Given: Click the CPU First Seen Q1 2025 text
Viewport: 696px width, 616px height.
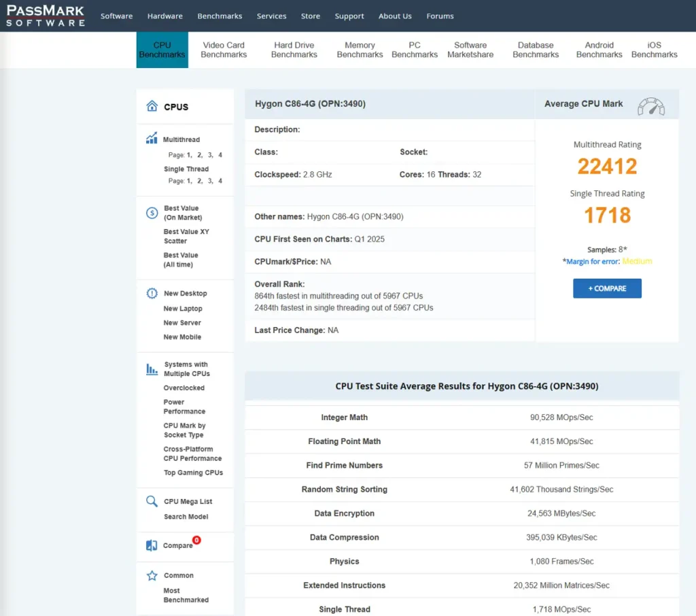Looking at the screenshot, I should coord(319,239).
